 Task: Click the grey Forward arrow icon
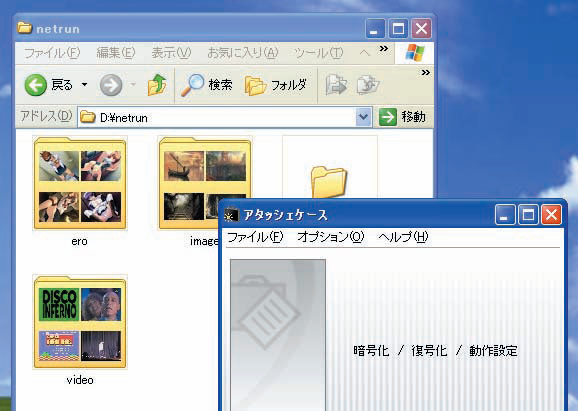(111, 85)
